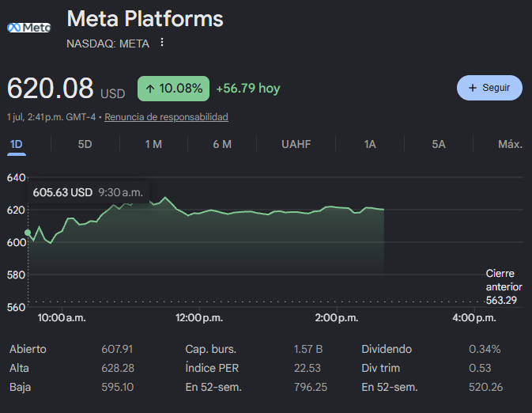
Task: Click the Dividendo value 0.34%
Action: 485,349
